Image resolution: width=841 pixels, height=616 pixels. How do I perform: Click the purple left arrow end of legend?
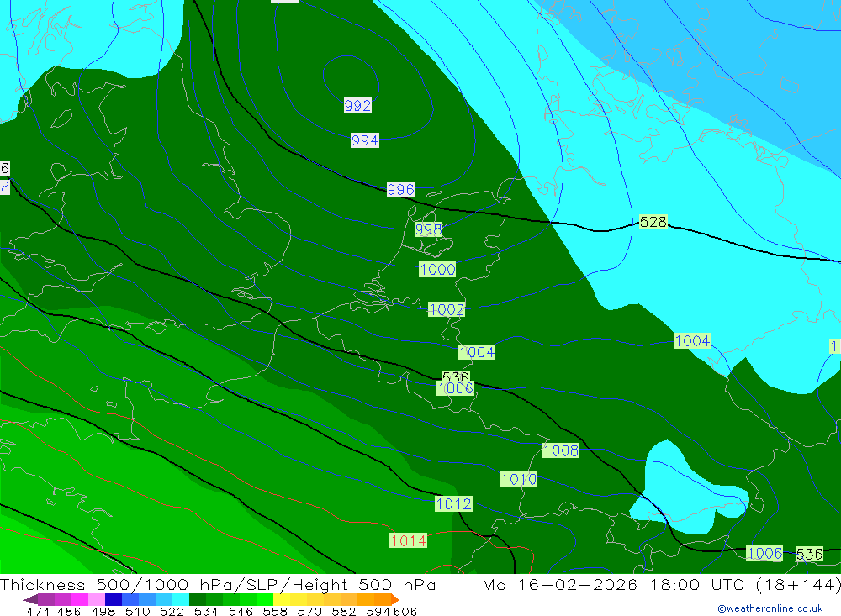pyautogui.click(x=30, y=599)
